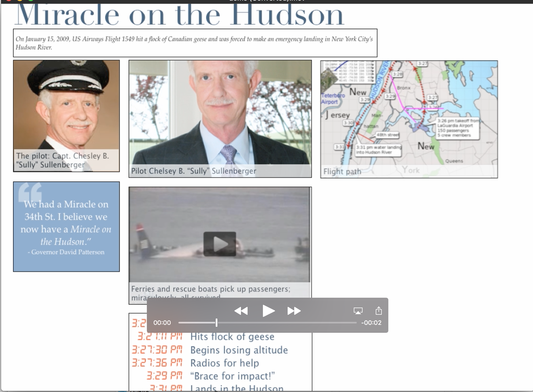Click the play overlay on the Hudson video
Image resolution: width=533 pixels, height=392 pixels.
(x=220, y=244)
